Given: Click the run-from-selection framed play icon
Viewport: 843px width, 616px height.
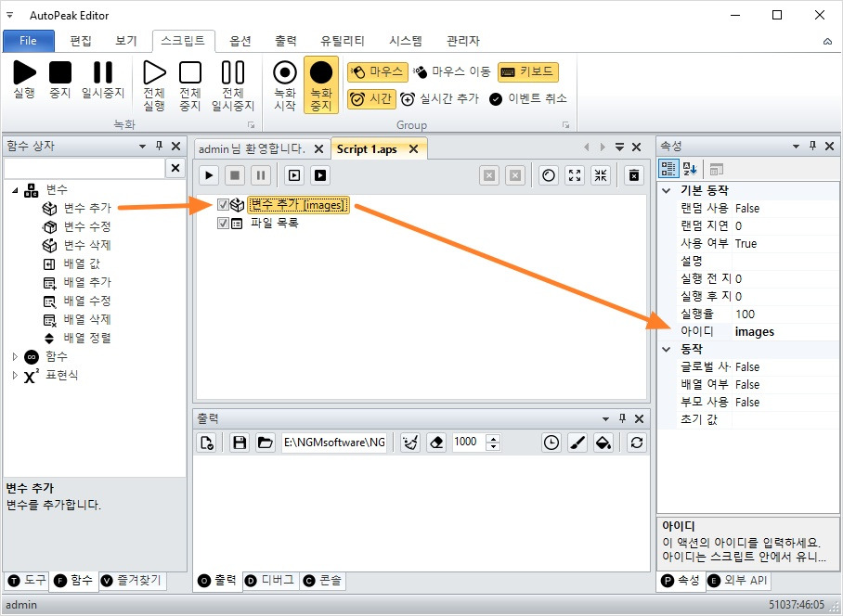Looking at the screenshot, I should [x=294, y=175].
